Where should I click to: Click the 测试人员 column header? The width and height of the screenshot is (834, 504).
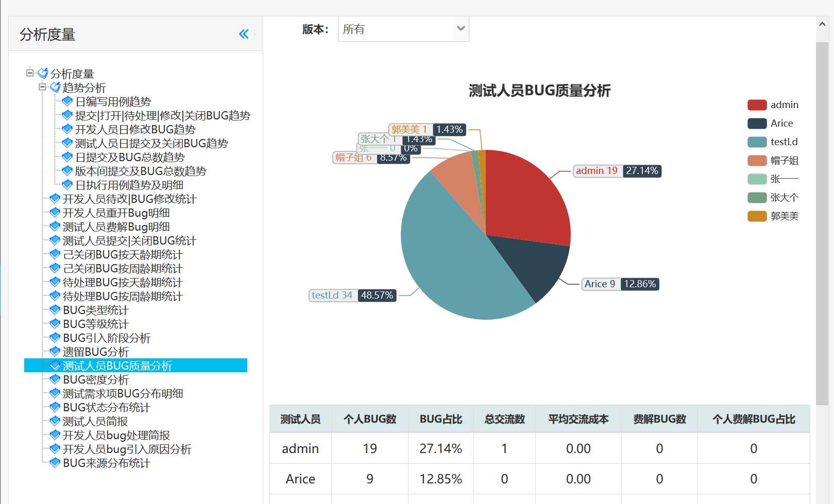click(300, 419)
